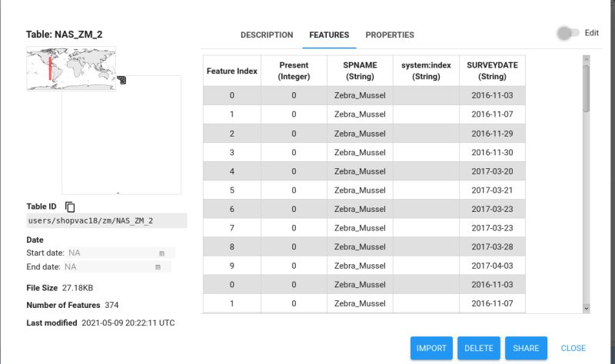Viewport: 615px width, 364px height.
Task: Select the 2017-03-28 survey date cell
Action: tap(492, 247)
